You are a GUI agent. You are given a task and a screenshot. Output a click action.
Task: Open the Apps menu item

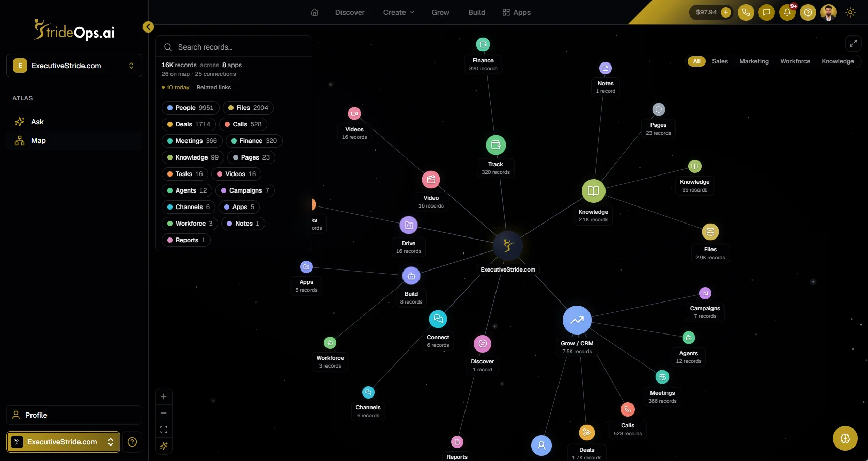517,12
